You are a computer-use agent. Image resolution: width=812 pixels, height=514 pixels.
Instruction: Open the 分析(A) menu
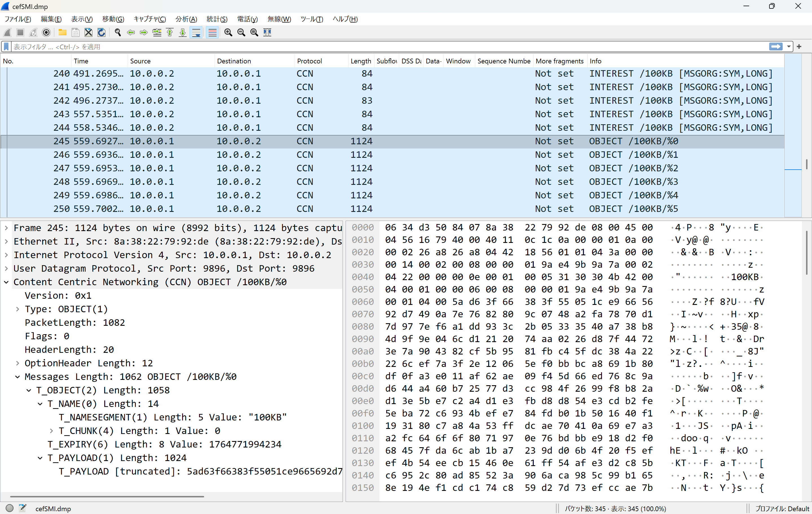(186, 19)
